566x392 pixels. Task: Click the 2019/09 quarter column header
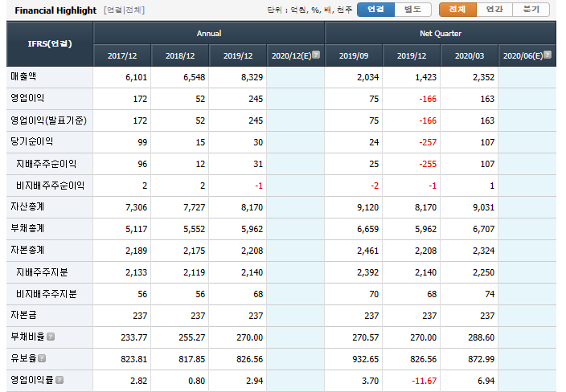click(x=354, y=56)
